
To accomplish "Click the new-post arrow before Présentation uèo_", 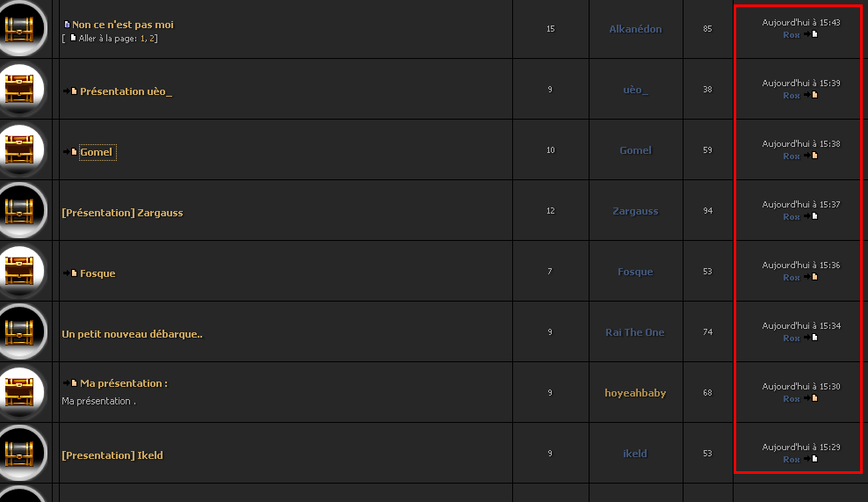I will (69, 91).
